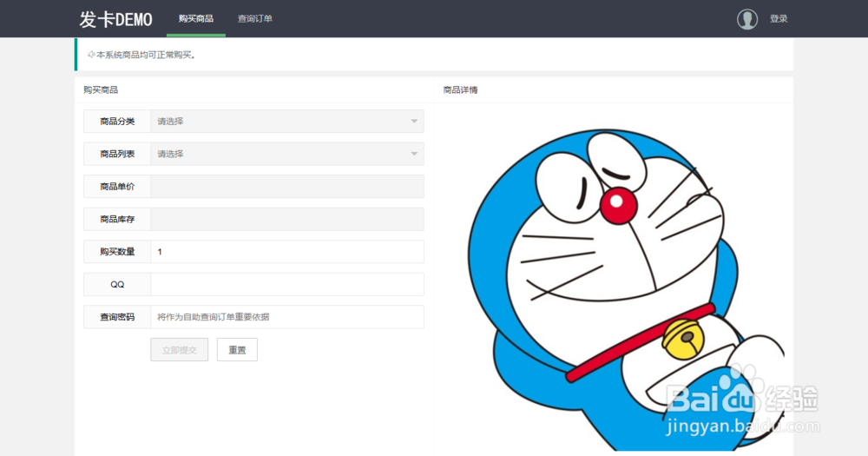868x456 pixels.
Task: Click the 本系统商品均可正常购买 notice text
Action: pos(146,55)
